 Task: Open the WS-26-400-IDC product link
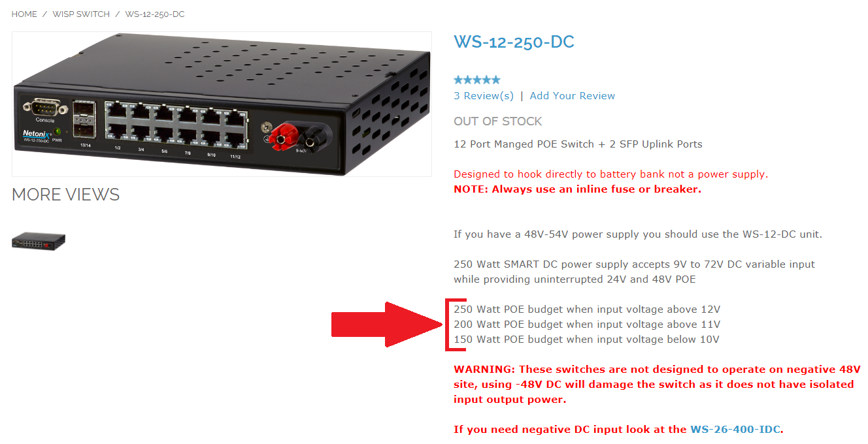point(735,430)
